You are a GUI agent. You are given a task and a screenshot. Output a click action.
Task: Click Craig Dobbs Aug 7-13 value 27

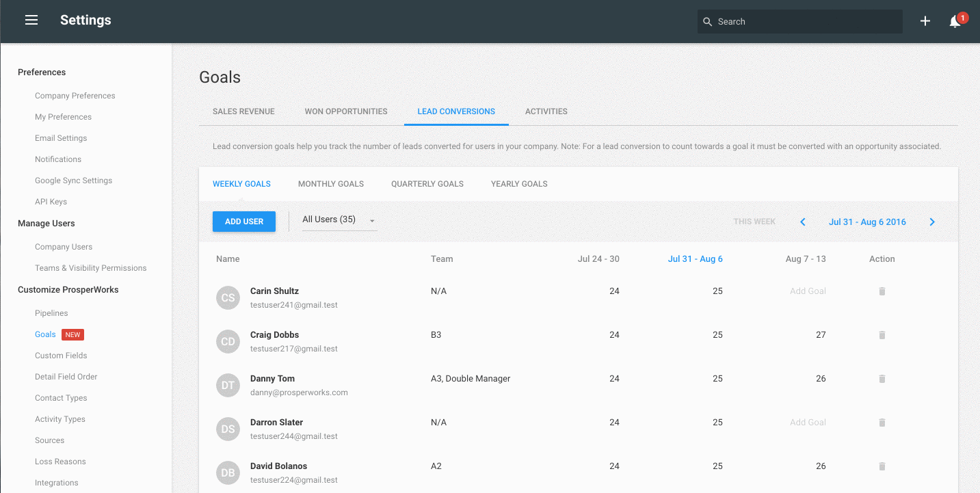click(821, 335)
